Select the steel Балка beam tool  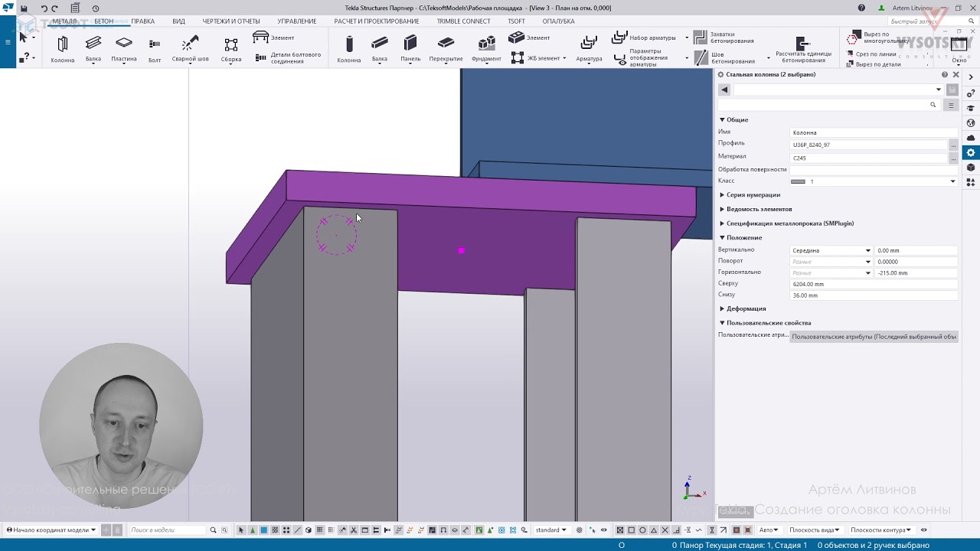tap(93, 48)
